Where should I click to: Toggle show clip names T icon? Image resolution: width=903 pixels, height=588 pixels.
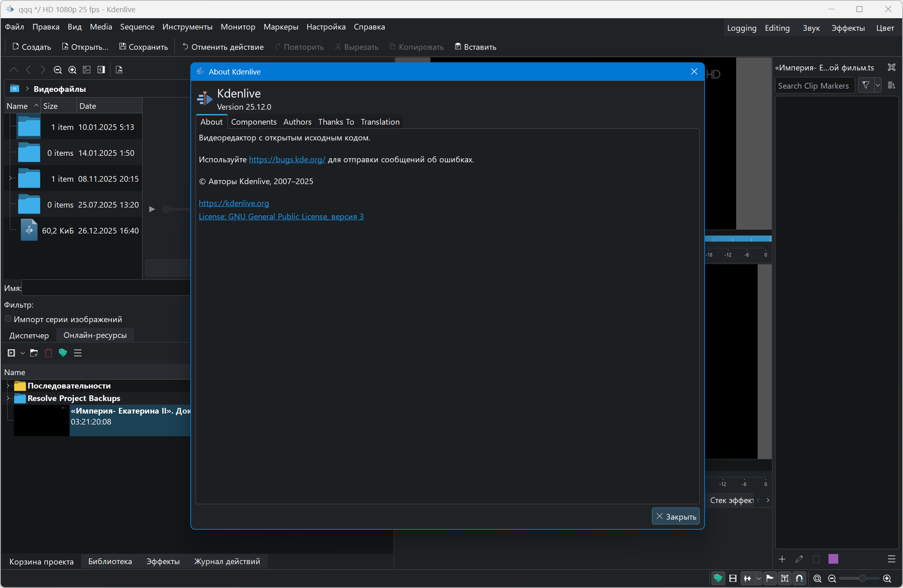[785, 578]
